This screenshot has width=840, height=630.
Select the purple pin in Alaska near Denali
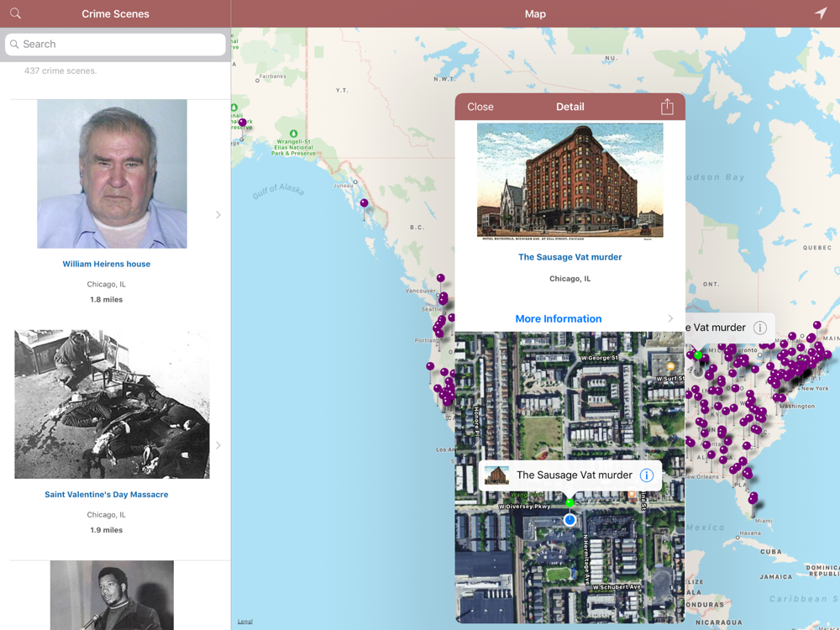[242, 123]
